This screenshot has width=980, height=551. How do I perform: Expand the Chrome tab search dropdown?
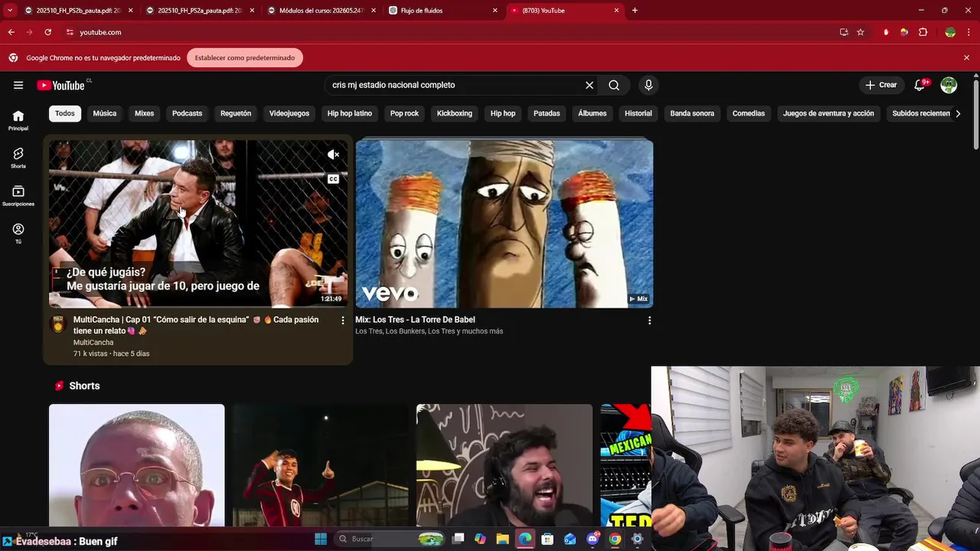(10, 10)
